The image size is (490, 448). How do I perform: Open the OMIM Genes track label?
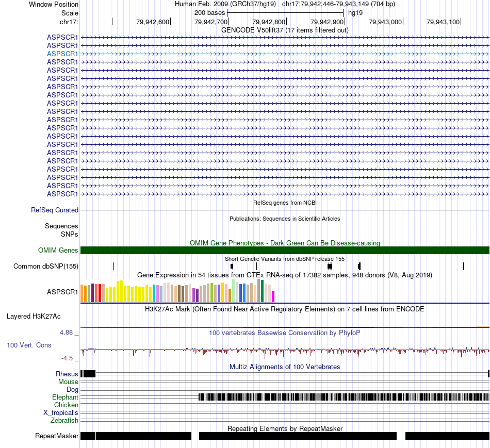(x=58, y=250)
